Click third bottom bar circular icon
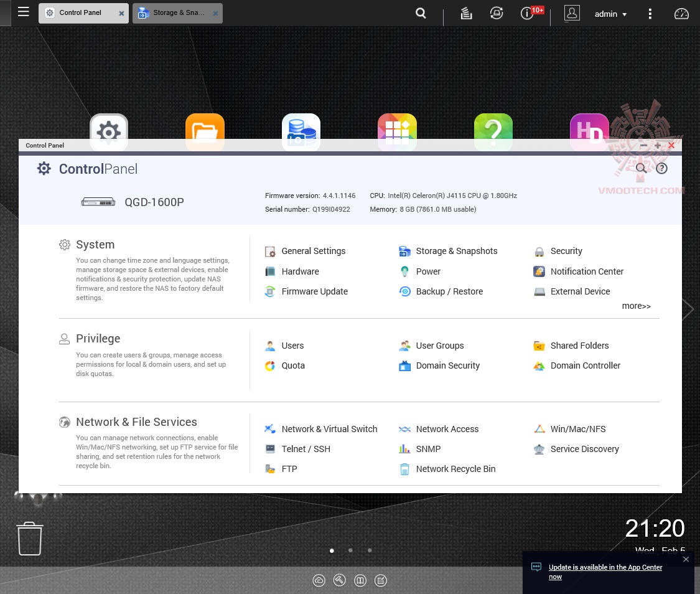Viewport: 700px width, 594px height. (360, 580)
